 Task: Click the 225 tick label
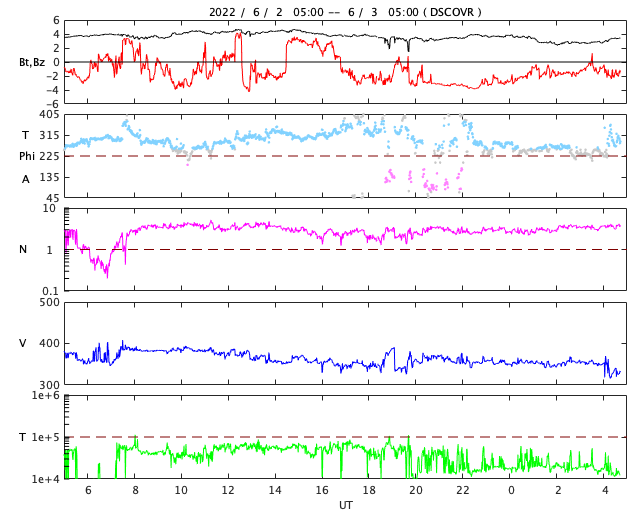(49, 156)
